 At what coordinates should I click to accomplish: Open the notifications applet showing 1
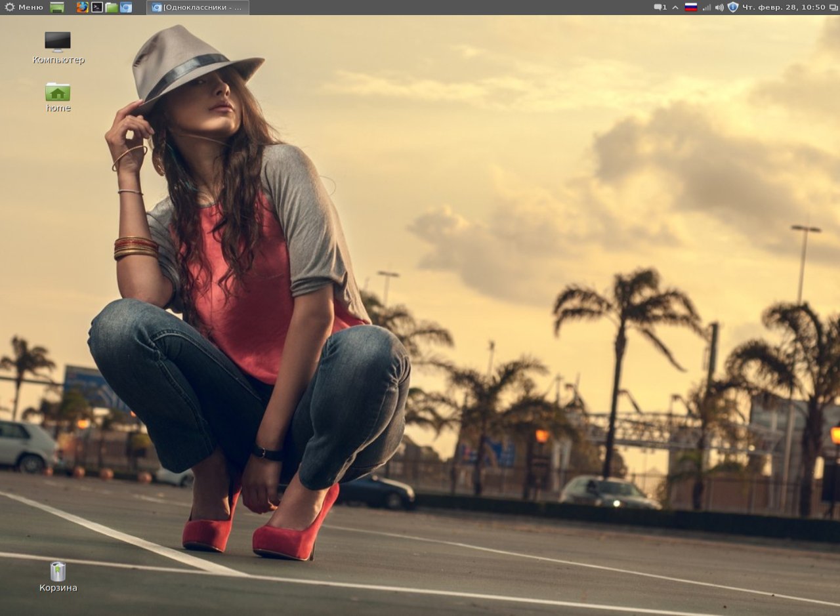click(660, 7)
